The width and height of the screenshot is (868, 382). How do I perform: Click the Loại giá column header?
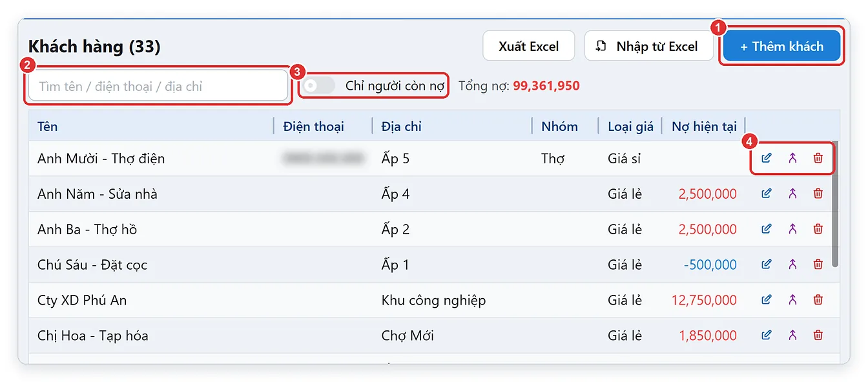[x=630, y=126]
